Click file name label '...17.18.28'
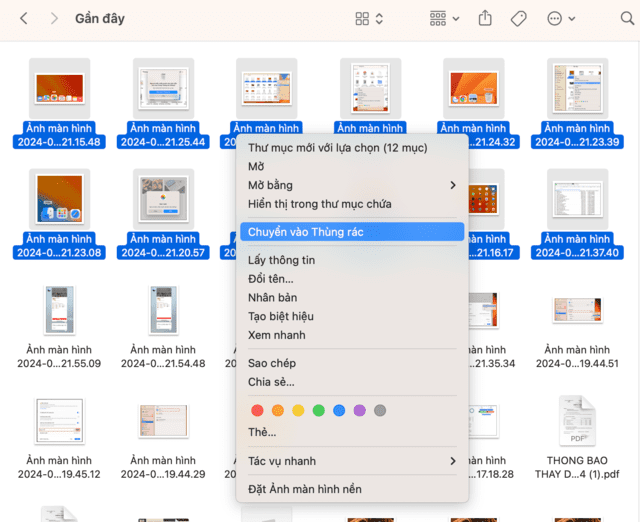This screenshot has height=522, width=640. point(491,474)
